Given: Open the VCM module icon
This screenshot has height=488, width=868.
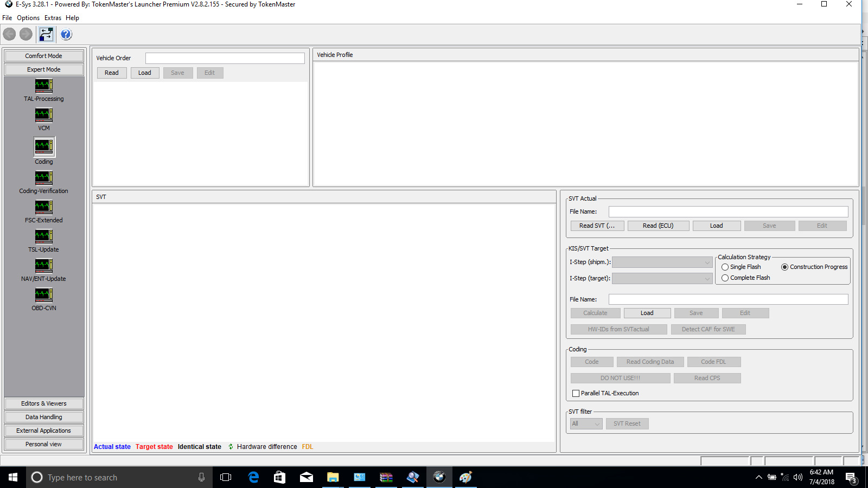Looking at the screenshot, I should click(x=44, y=115).
